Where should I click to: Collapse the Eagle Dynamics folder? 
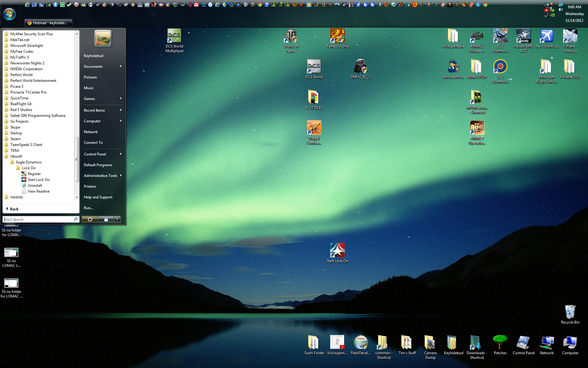coord(29,162)
